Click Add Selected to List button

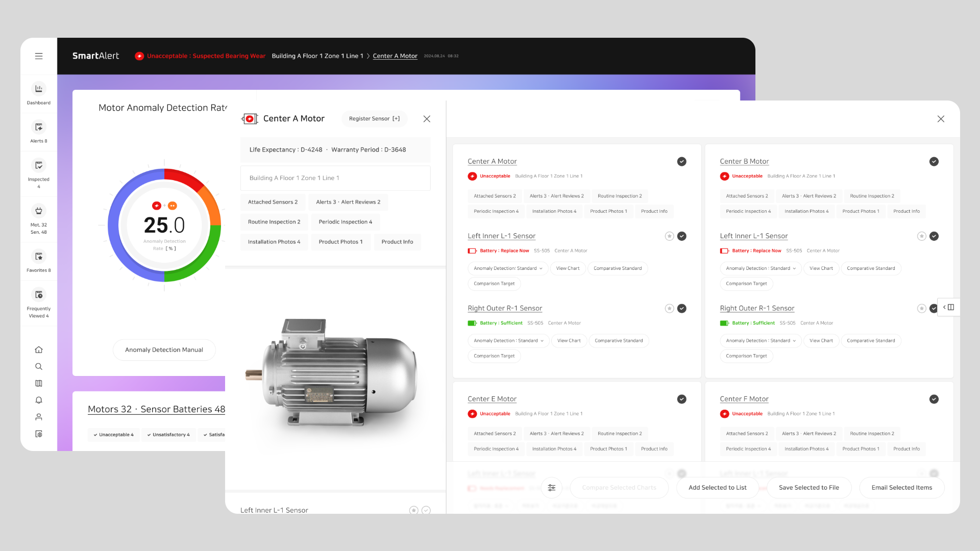717,488
